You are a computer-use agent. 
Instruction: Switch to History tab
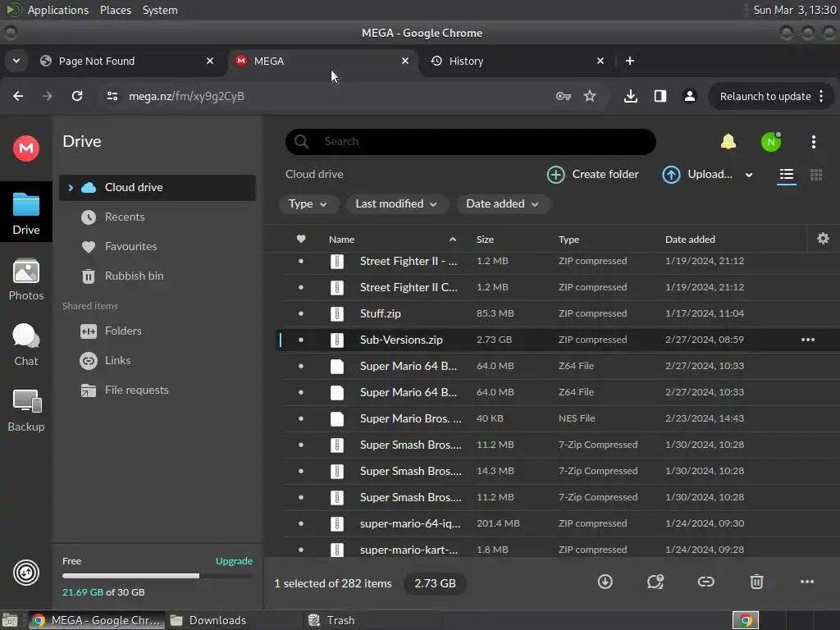click(x=518, y=61)
